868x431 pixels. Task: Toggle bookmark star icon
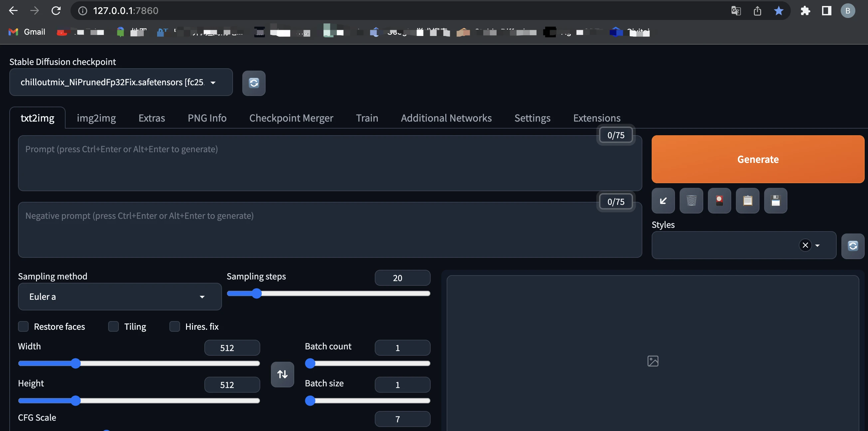tap(778, 11)
